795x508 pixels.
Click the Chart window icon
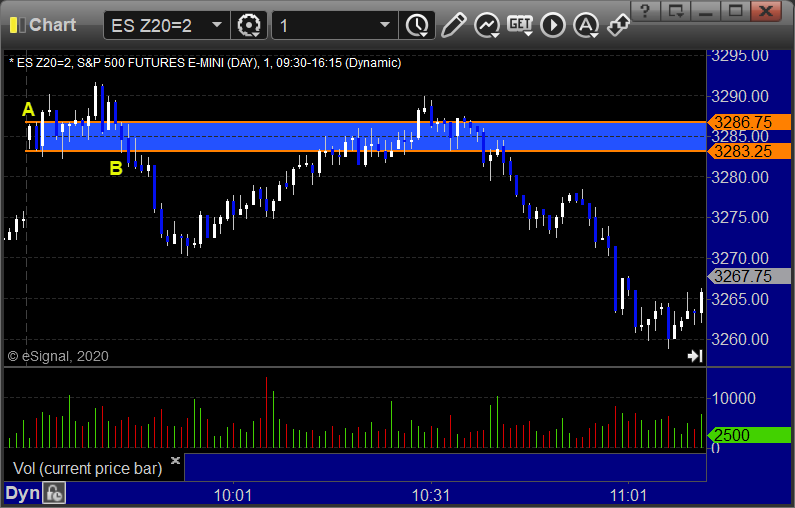point(17,25)
